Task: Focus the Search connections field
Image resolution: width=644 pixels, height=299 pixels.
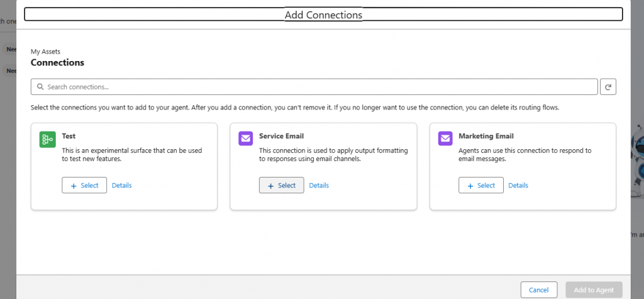Action: point(314,87)
